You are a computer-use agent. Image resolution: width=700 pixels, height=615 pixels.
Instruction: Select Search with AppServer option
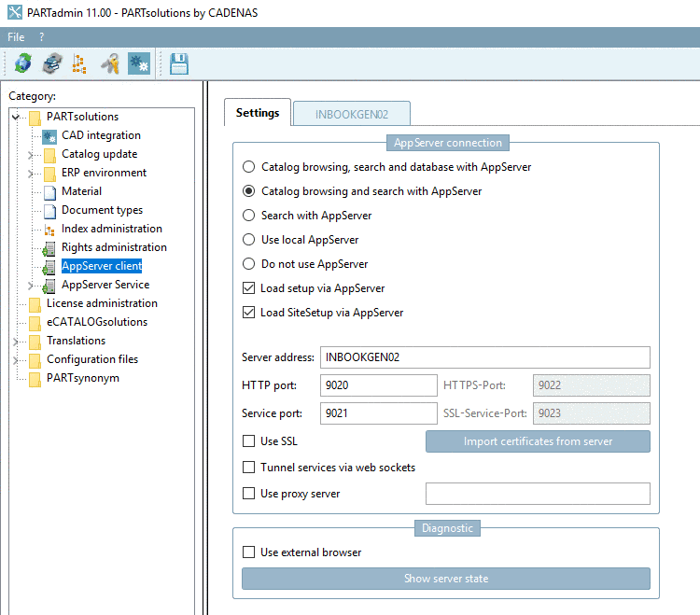click(x=248, y=216)
